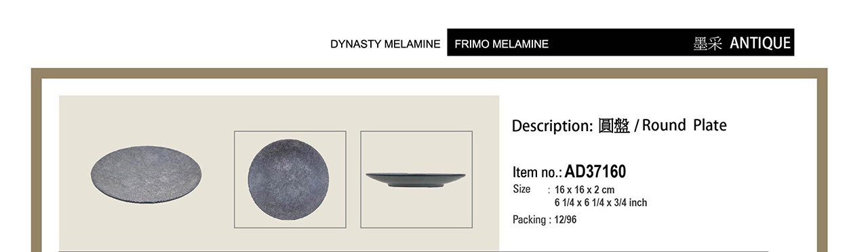Click the Chinese 墨采 series text
868x252 pixels.
[707, 44]
